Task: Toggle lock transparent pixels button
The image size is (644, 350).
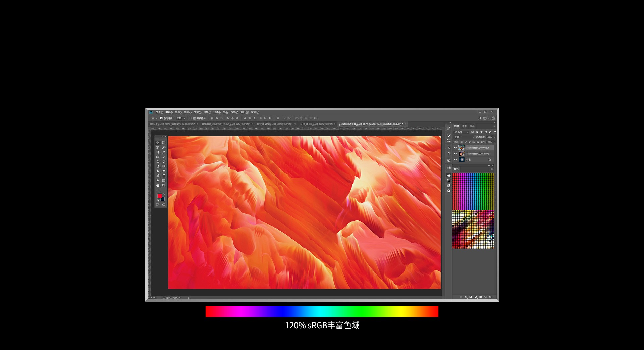Action: click(x=462, y=142)
